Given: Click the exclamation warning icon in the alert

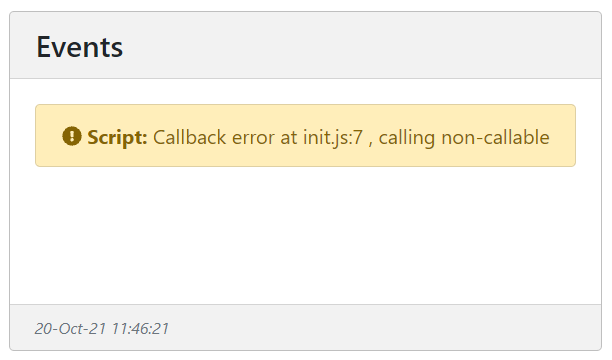Looking at the screenshot, I should pyautogui.click(x=72, y=136).
